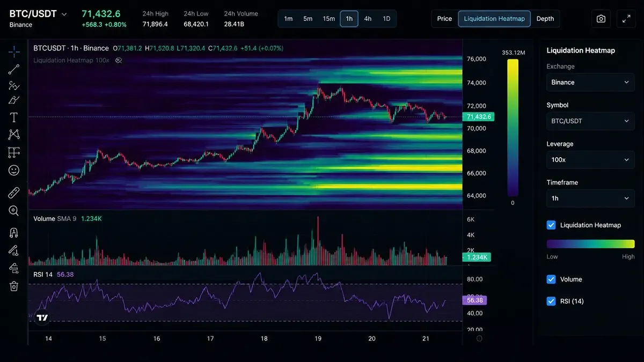Select the 1m interval

288,19
